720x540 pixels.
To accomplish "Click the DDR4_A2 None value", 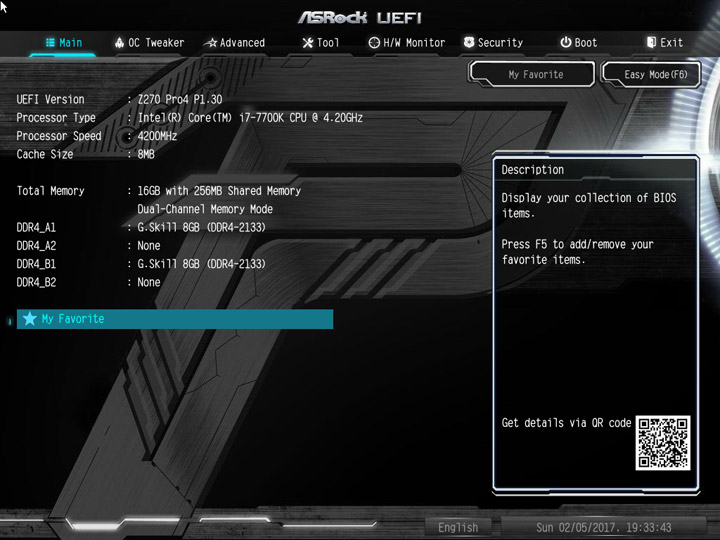I will [x=149, y=246].
